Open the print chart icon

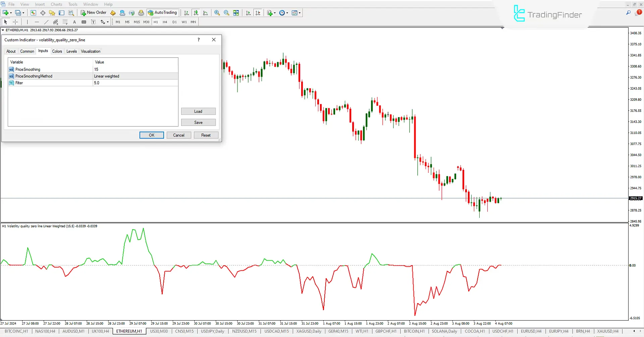click(141, 13)
